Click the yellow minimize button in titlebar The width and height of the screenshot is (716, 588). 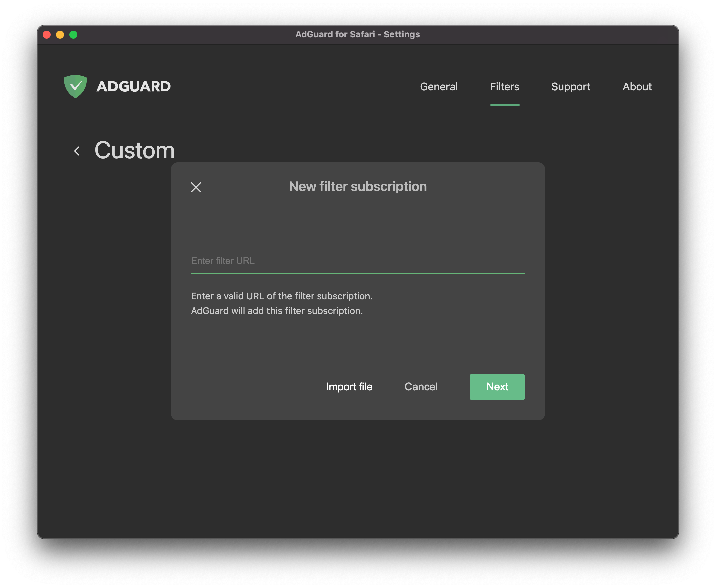click(60, 34)
